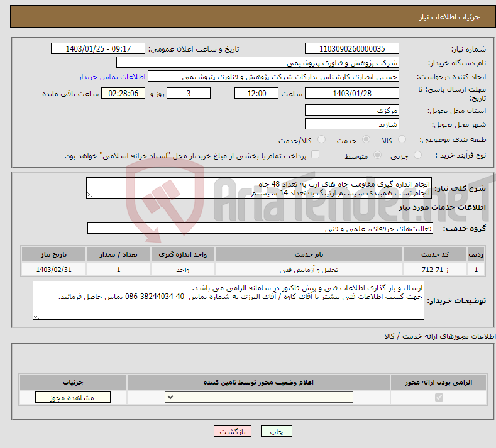
Task: Click the چاپ print button
Action: pyautogui.click(x=277, y=431)
